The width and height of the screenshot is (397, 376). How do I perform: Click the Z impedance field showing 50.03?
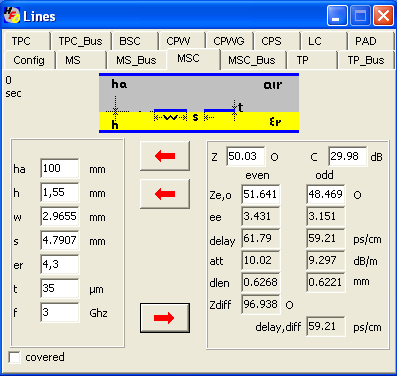coord(246,156)
